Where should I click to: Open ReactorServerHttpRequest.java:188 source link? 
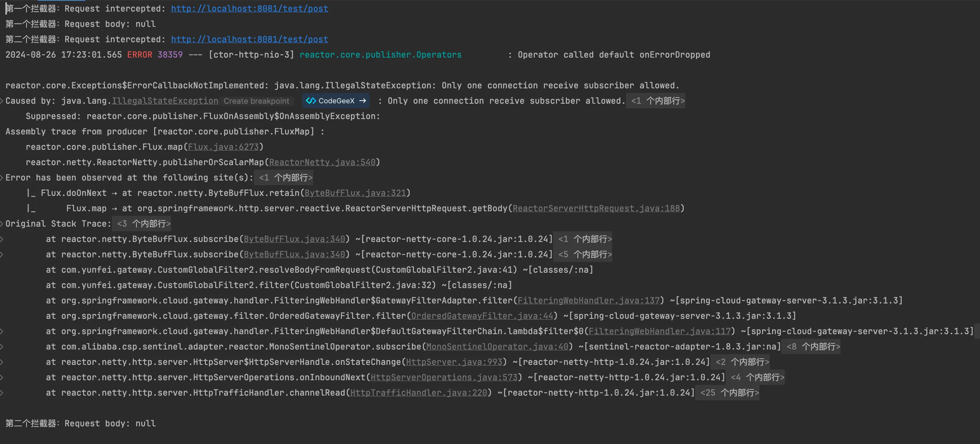point(596,208)
